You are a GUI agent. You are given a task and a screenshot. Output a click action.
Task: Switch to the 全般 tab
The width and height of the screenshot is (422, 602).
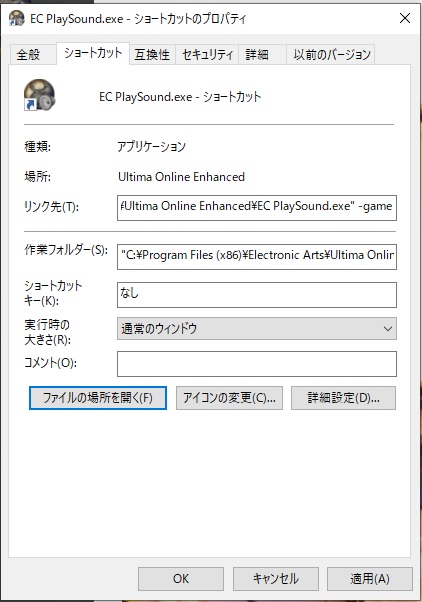click(x=28, y=55)
